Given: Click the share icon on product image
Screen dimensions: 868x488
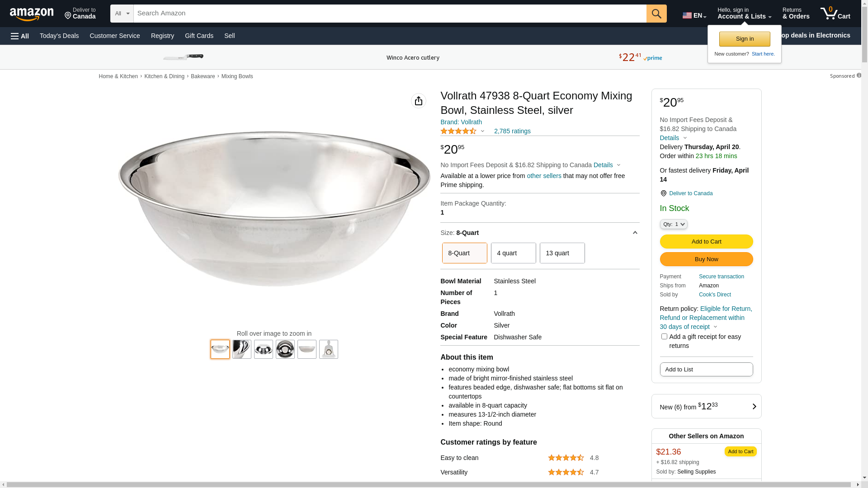Looking at the screenshot, I should pos(419,101).
